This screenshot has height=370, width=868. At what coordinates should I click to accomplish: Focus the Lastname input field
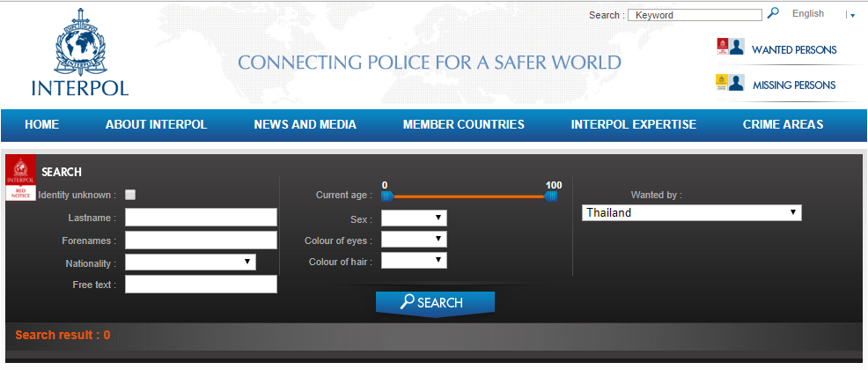pos(201,218)
